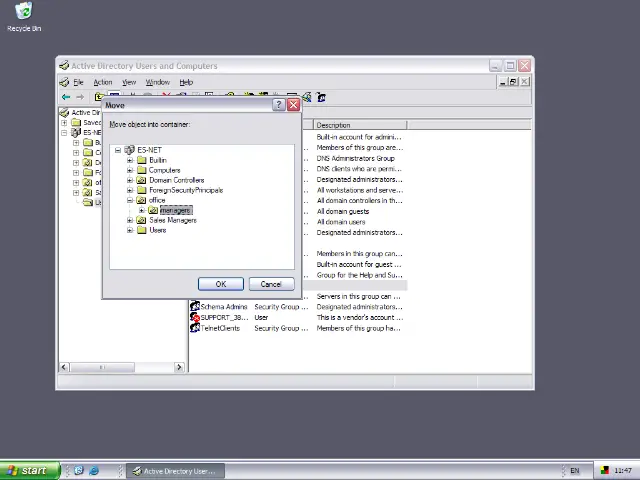Open the Action menu
Image resolution: width=640 pixels, height=480 pixels.
point(102,82)
